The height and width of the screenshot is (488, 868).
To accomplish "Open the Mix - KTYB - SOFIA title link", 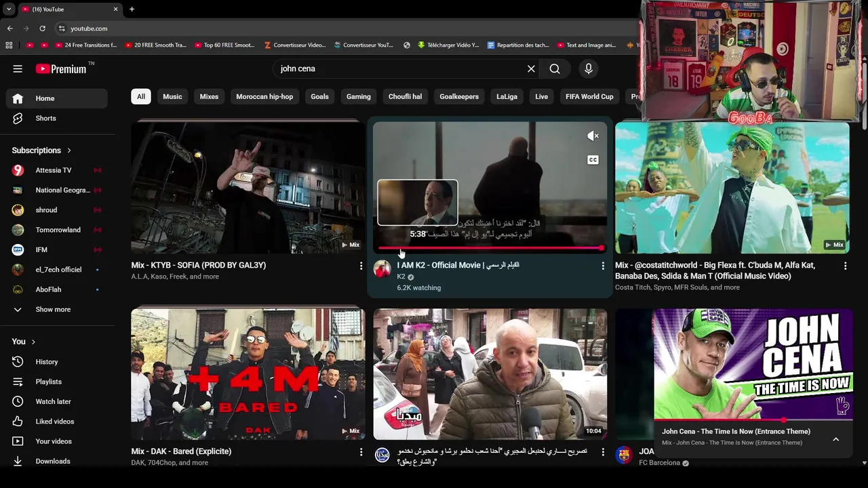I will (199, 266).
